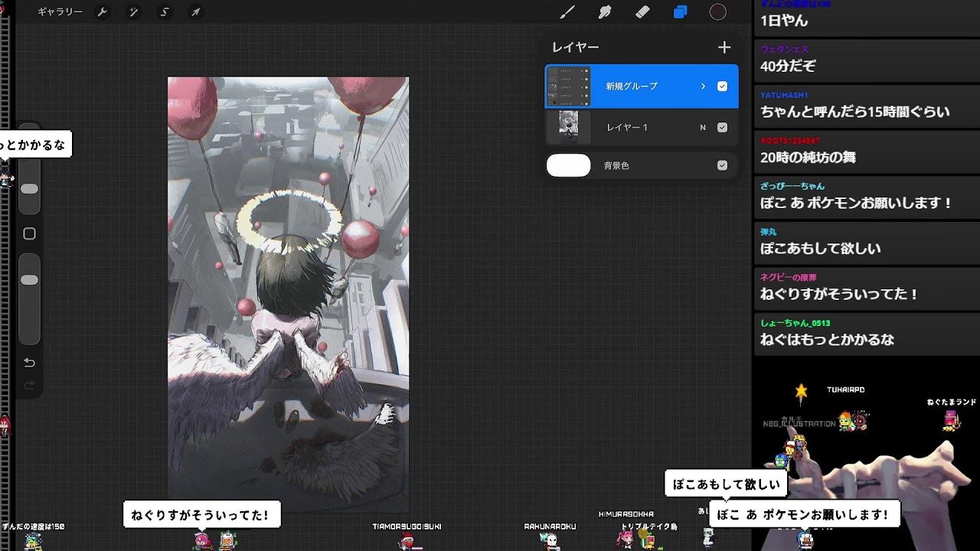Activate the Selection tool (S icon)
980x551 pixels.
pos(165,12)
